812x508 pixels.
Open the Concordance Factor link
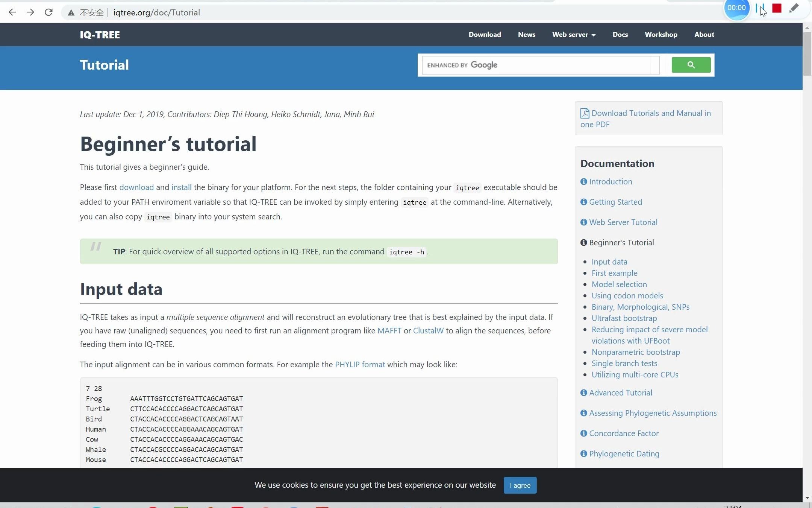click(624, 433)
